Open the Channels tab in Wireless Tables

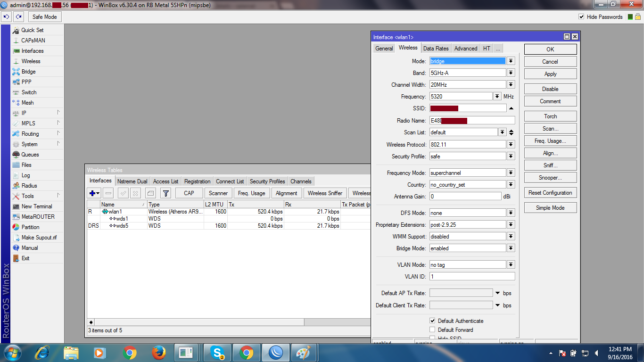click(x=301, y=181)
